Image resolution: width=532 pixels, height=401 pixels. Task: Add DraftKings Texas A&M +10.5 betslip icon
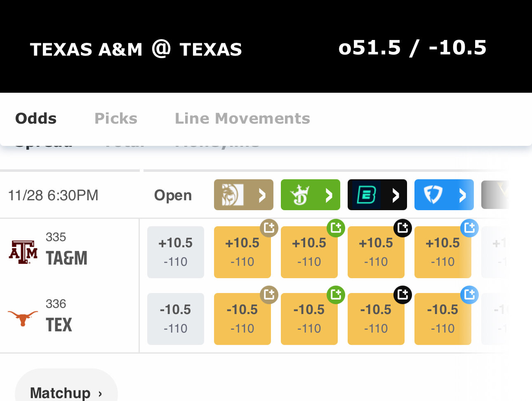click(336, 227)
